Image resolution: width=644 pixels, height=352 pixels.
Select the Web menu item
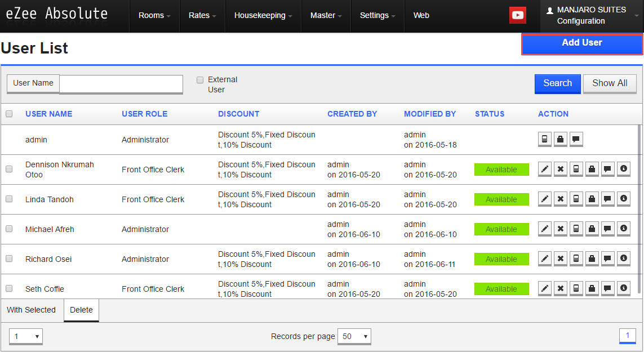421,15
